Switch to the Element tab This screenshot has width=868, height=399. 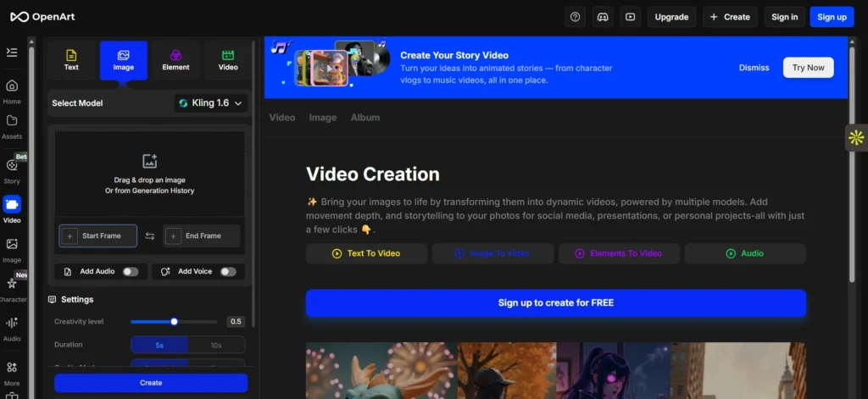click(x=175, y=60)
